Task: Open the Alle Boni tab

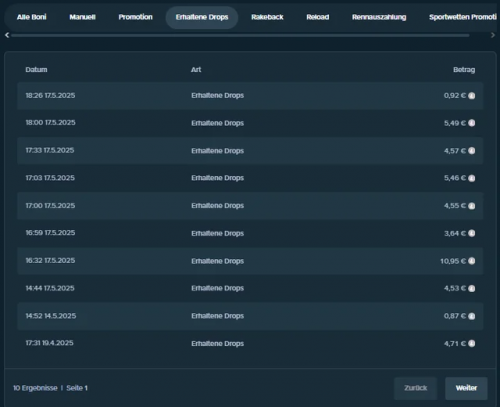Action: point(32,17)
